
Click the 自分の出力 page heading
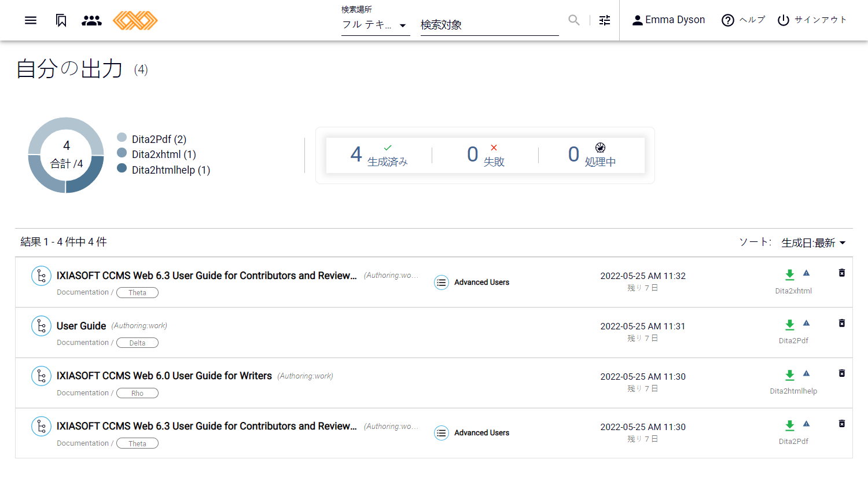69,69
